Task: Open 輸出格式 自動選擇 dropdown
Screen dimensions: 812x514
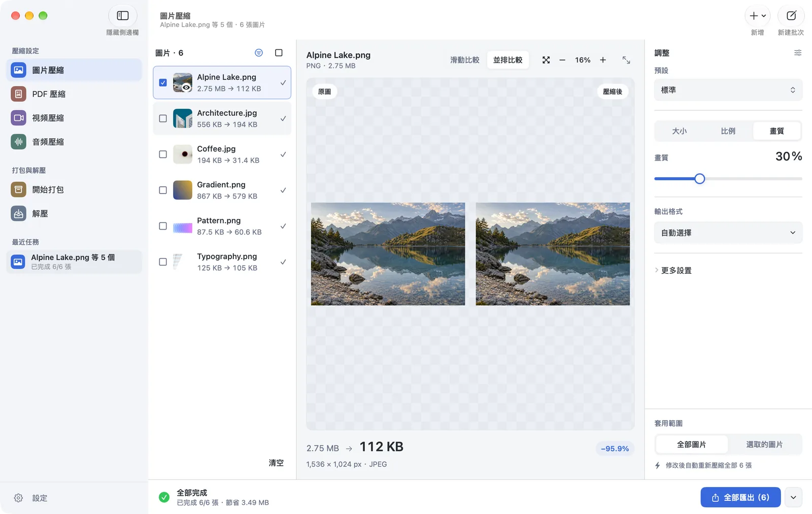Action: click(x=728, y=233)
